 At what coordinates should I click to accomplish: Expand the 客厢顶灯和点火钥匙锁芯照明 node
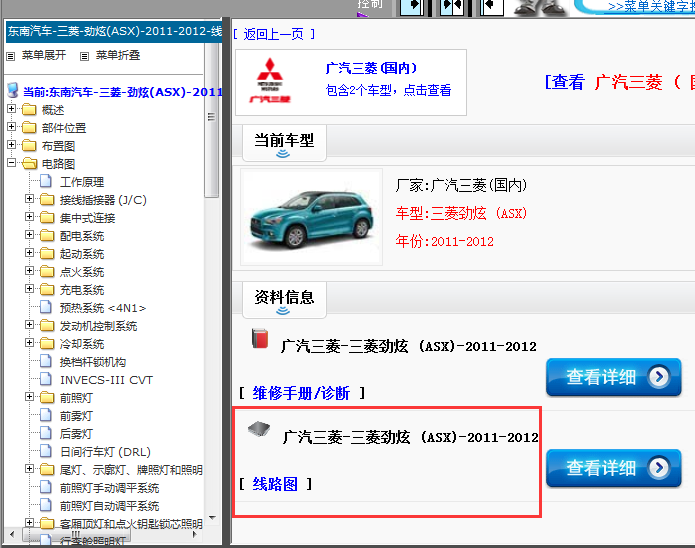tap(29, 523)
